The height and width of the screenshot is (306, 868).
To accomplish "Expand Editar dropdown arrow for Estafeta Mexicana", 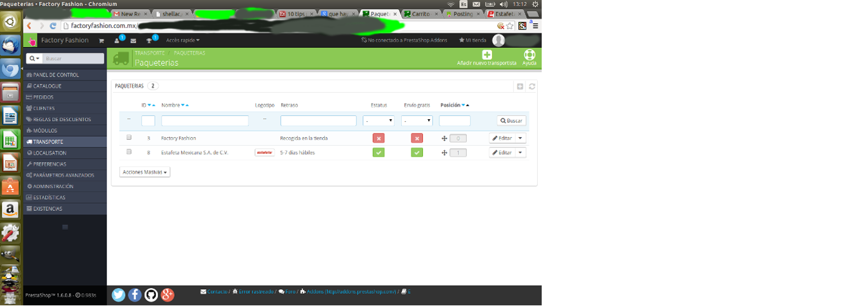I will (521, 153).
